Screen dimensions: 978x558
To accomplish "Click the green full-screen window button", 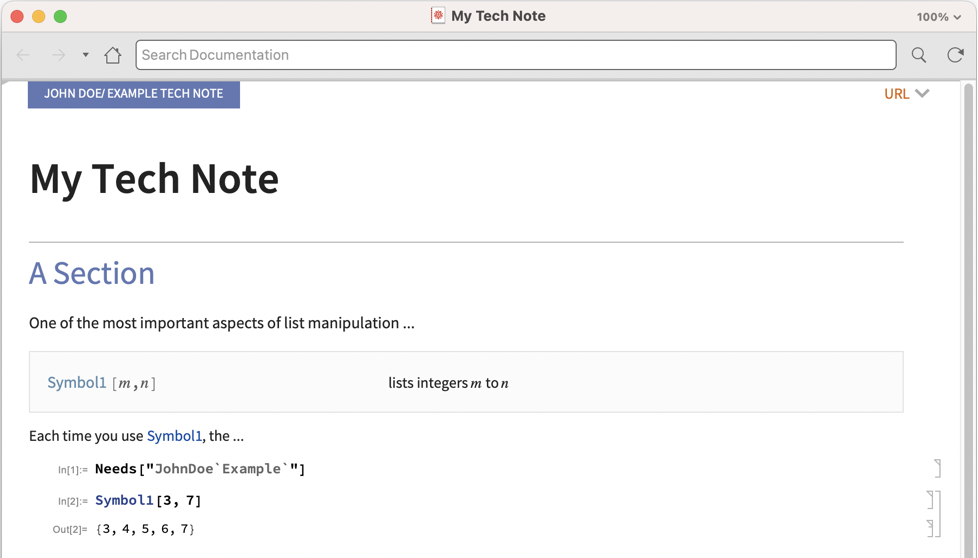I will tap(60, 17).
